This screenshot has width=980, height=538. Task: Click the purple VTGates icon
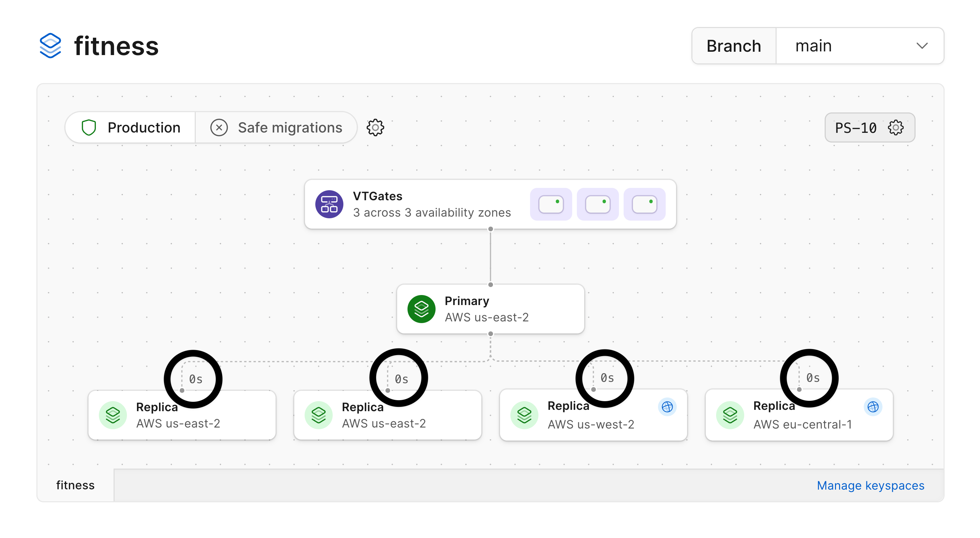tap(329, 205)
